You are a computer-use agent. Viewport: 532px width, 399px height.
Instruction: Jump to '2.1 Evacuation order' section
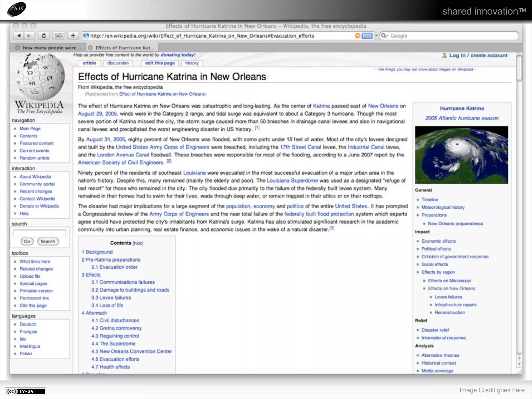pos(114,267)
